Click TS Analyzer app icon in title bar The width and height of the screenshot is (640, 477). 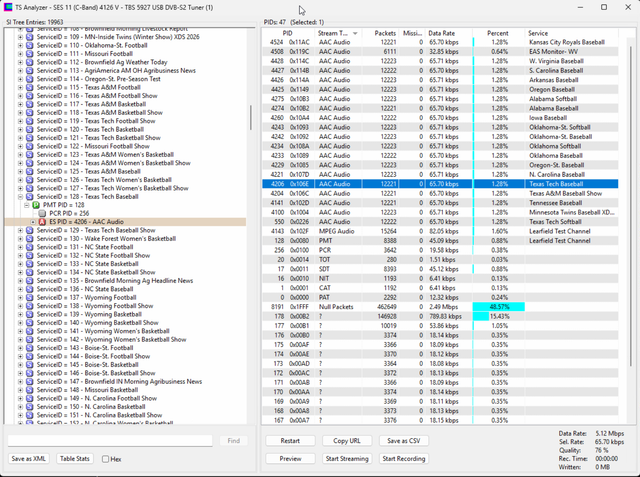(x=8, y=7)
